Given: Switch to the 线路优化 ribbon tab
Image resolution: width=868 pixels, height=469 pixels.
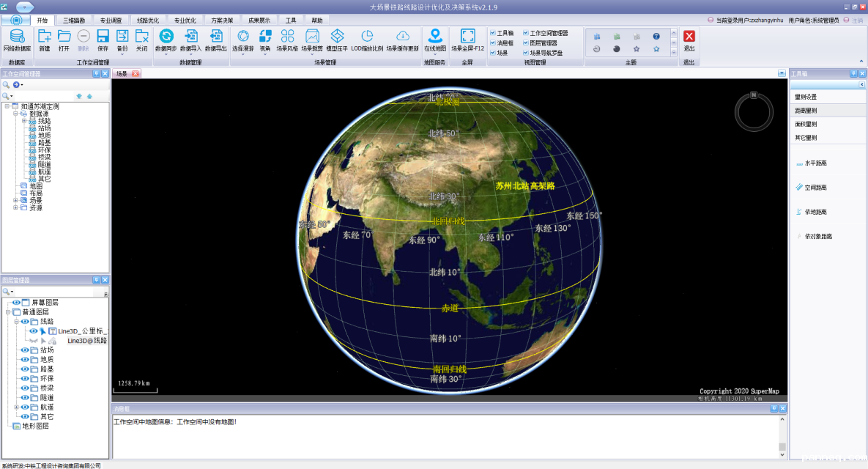Looking at the screenshot, I should [x=148, y=21].
